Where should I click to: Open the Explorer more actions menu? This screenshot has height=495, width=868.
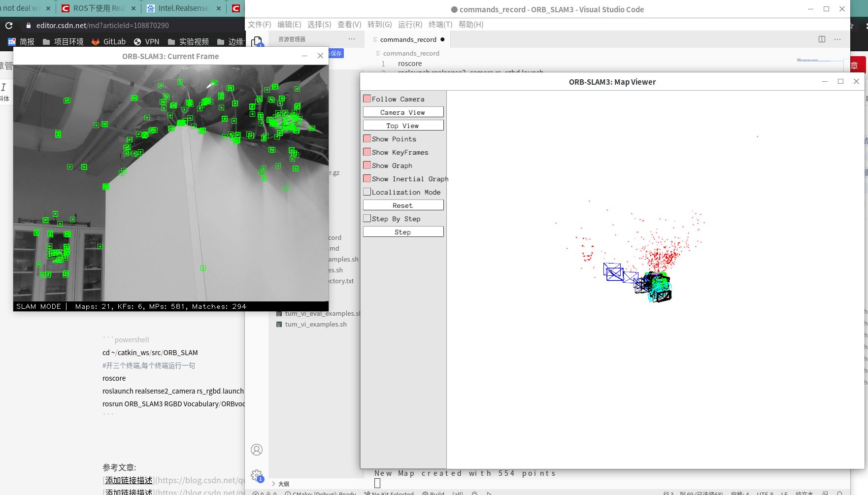click(x=351, y=39)
